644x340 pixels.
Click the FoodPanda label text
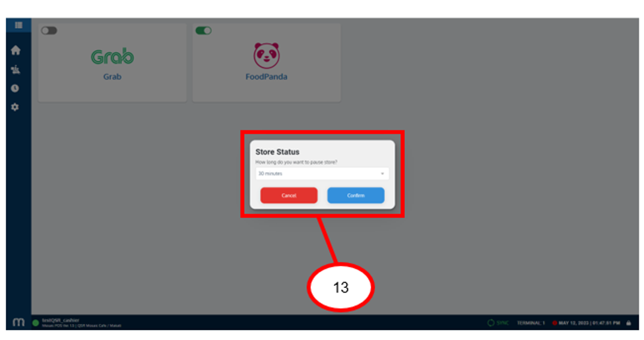(x=266, y=76)
